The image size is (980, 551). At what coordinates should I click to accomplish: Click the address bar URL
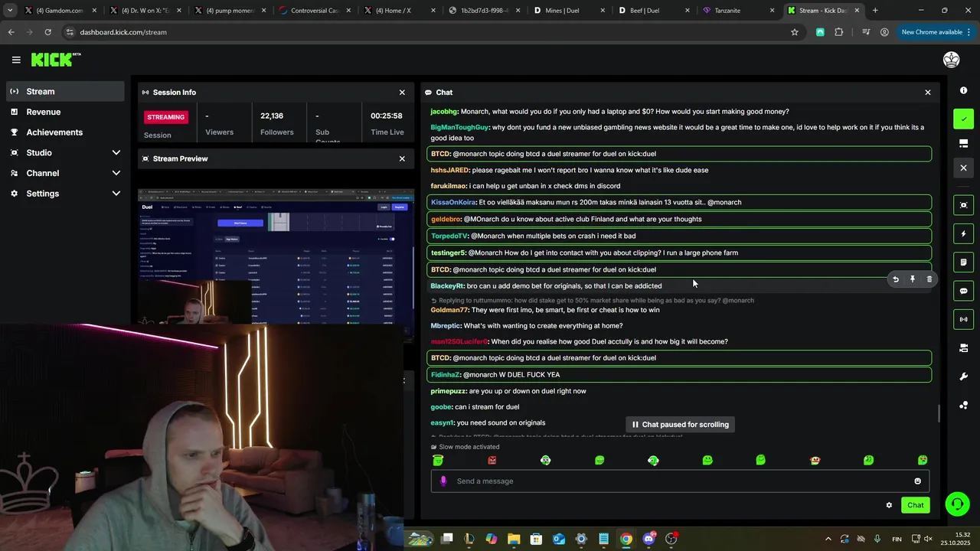click(123, 32)
